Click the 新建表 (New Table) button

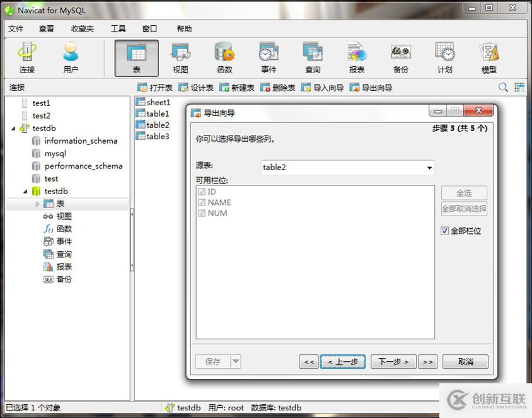[x=236, y=88]
